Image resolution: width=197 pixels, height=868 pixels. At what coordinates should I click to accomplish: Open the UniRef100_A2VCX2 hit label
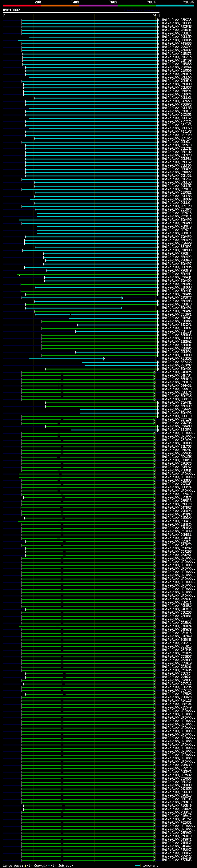(177, 857)
